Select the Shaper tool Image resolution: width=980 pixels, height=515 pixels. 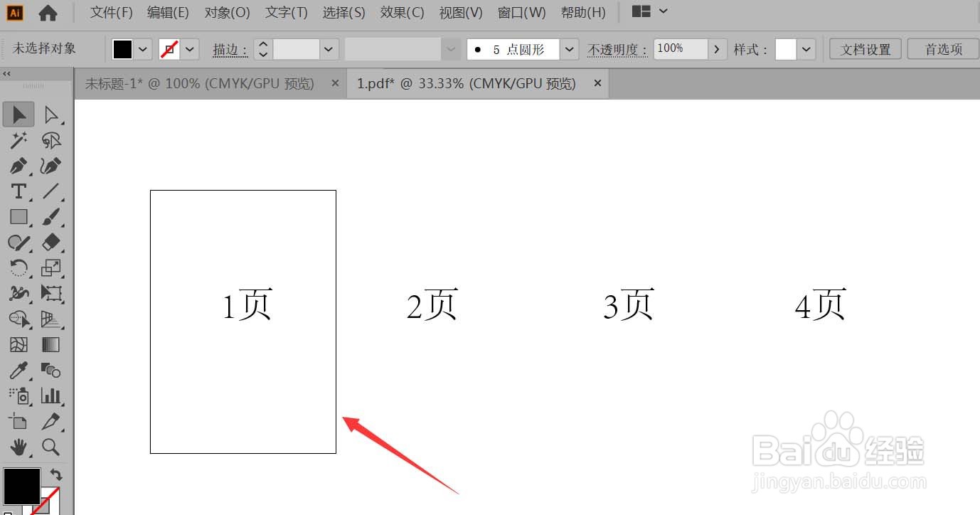(18, 243)
